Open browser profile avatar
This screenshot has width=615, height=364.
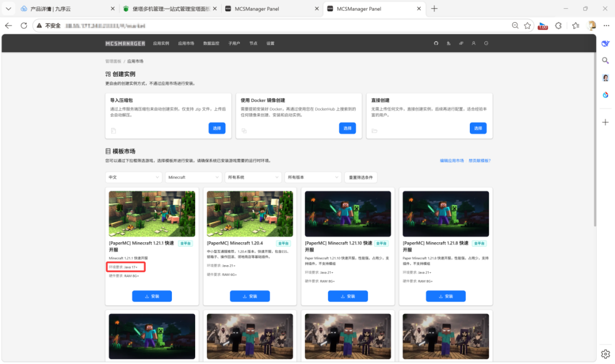(592, 26)
